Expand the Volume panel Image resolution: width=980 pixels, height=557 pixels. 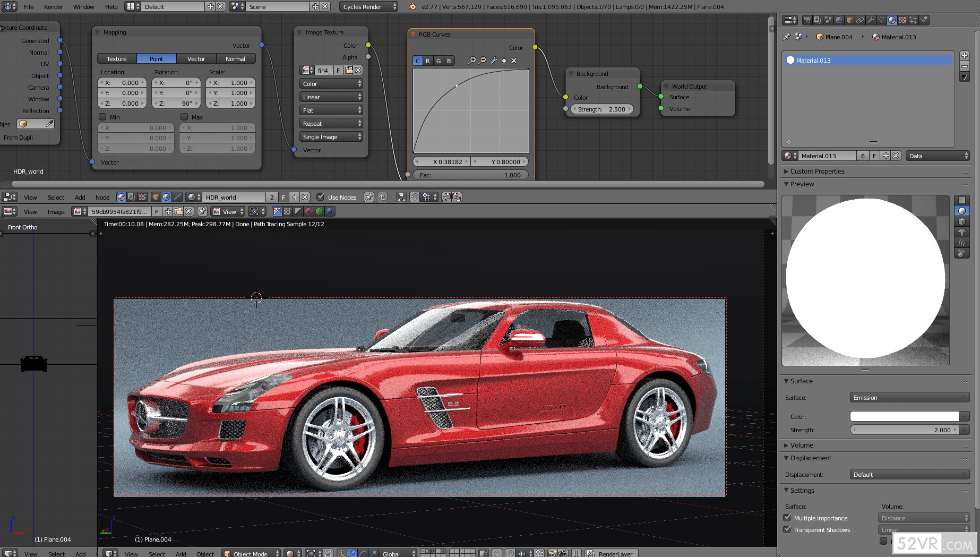798,445
